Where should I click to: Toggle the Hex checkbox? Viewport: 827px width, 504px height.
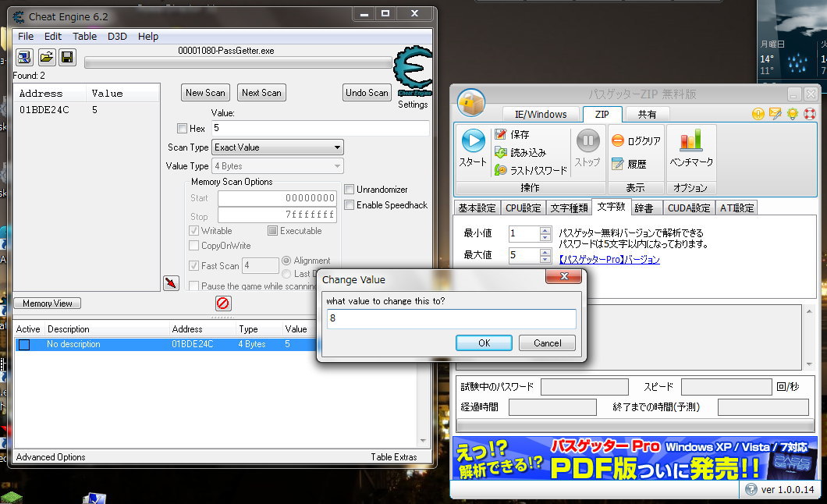pos(183,128)
